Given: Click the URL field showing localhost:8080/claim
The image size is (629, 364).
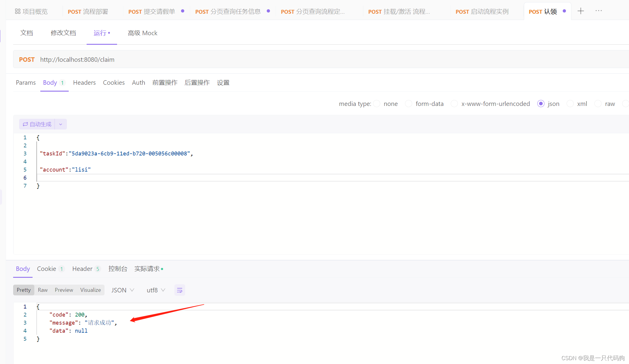Looking at the screenshot, I should click(x=77, y=59).
